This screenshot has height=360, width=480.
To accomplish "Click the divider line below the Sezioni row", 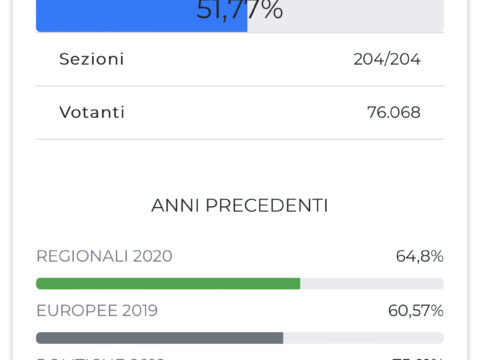I will (x=240, y=86).
